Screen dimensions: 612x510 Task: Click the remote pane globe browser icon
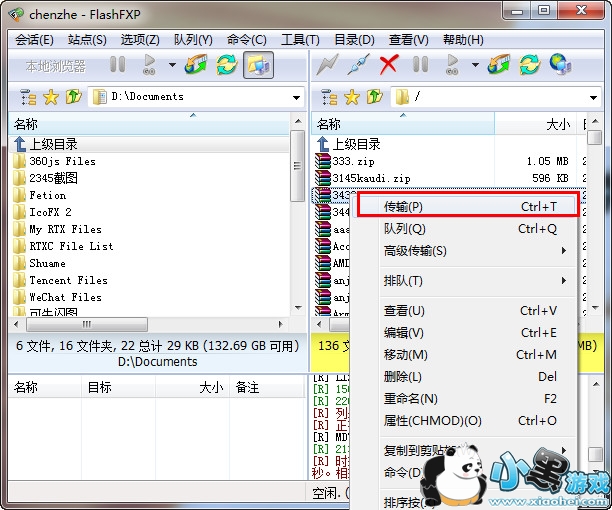[560, 64]
